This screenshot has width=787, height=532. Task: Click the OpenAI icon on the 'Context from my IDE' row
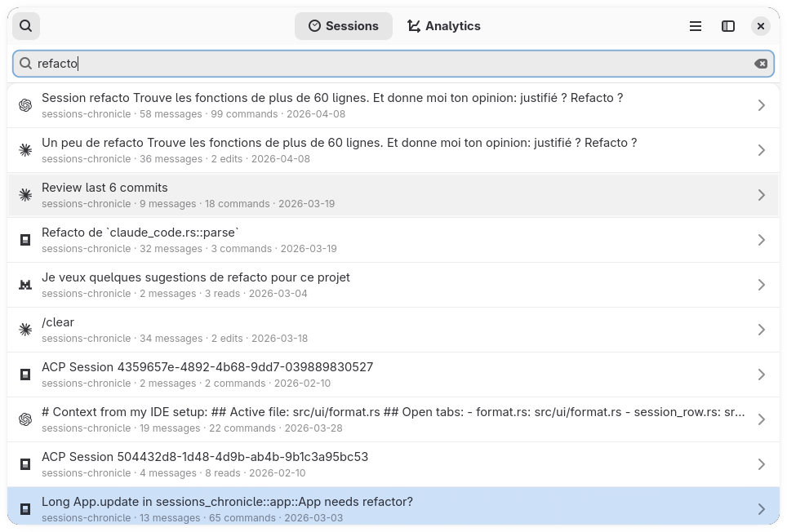25,419
